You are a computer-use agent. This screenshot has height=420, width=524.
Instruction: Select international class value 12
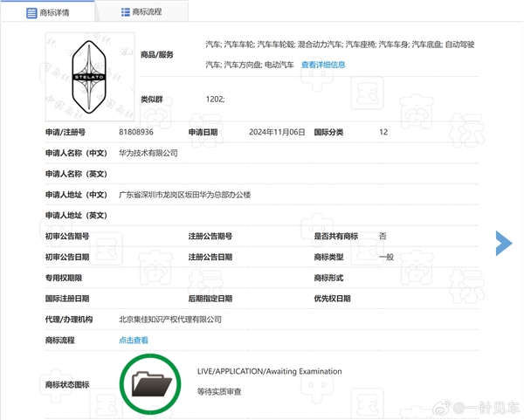(383, 133)
